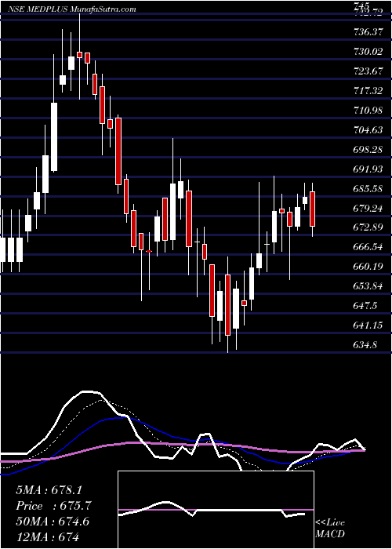
Task: Click the 5MA : 678.1 readout
Action: (x=49, y=490)
